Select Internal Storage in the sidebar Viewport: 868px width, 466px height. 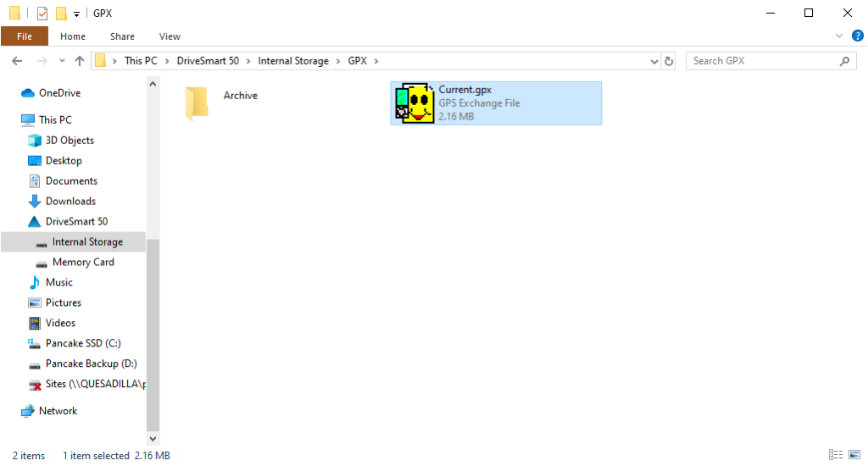pos(73,241)
